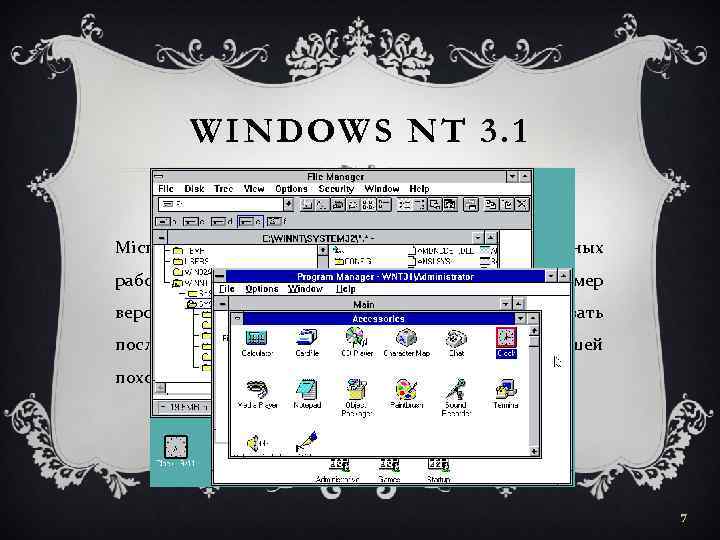Open Media Player in Accessories

(258, 394)
